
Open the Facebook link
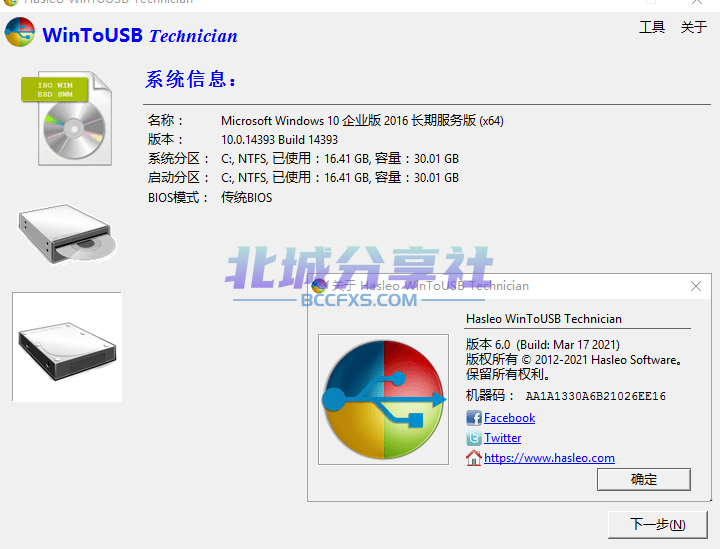click(x=509, y=418)
